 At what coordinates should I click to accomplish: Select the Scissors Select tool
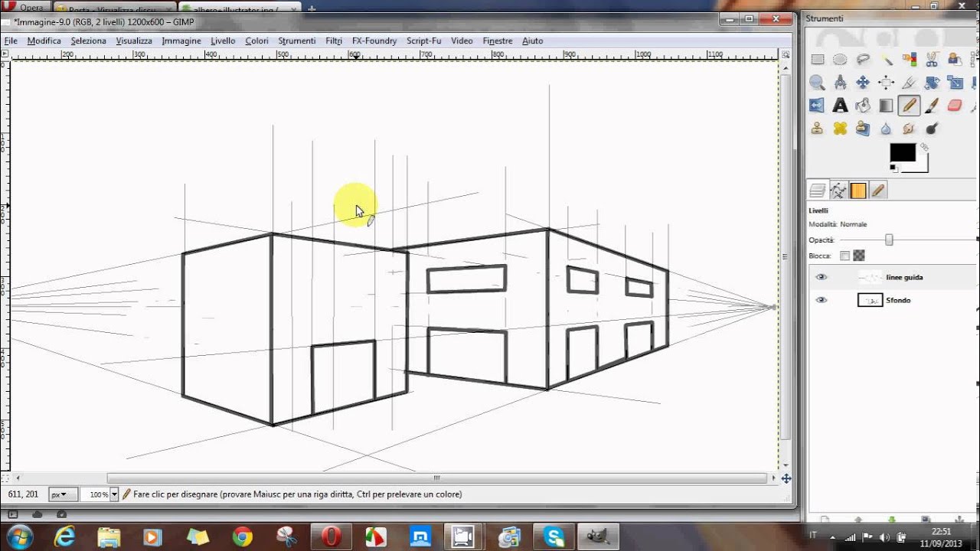(932, 59)
